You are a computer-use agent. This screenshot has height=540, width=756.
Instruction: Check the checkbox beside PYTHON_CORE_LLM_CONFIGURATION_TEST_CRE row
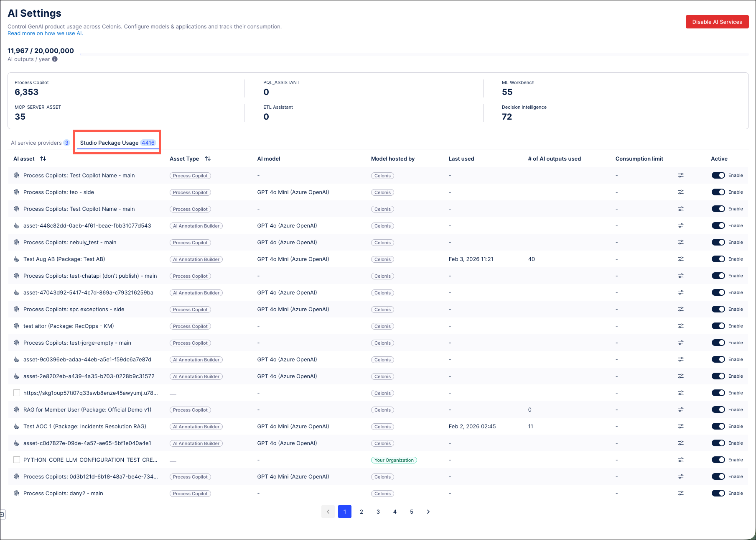tap(17, 460)
